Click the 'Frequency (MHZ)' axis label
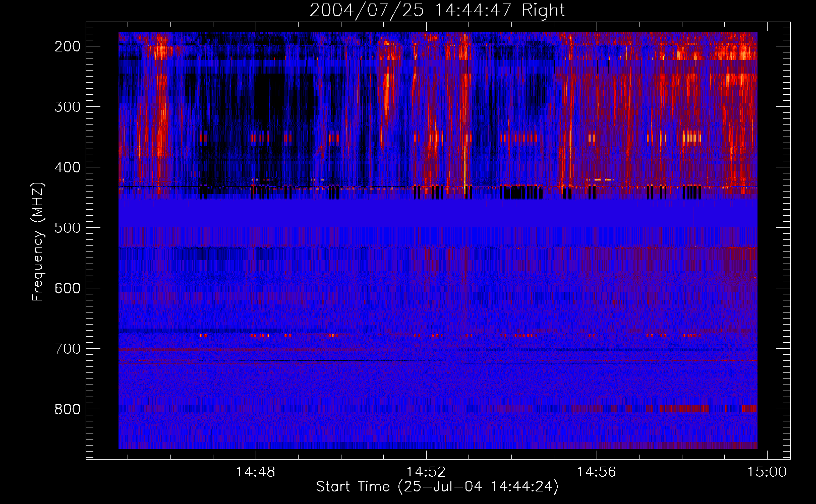Image resolution: width=816 pixels, height=504 pixels. (x=38, y=241)
